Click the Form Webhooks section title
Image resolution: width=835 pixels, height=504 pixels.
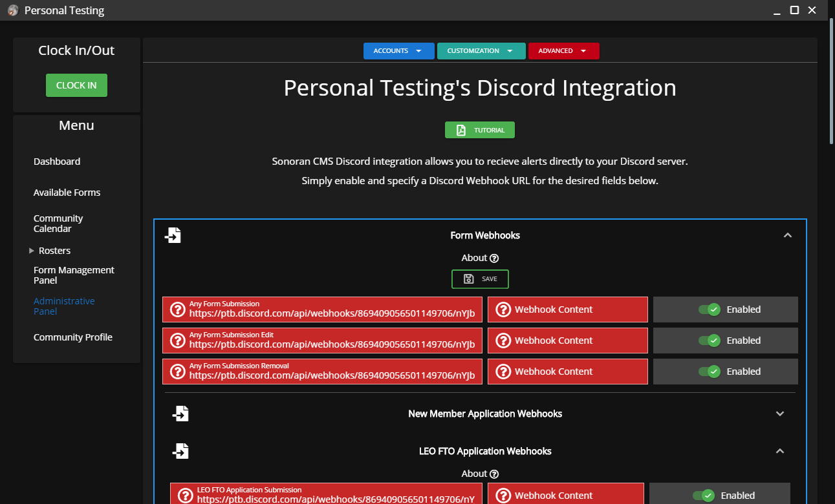point(485,235)
